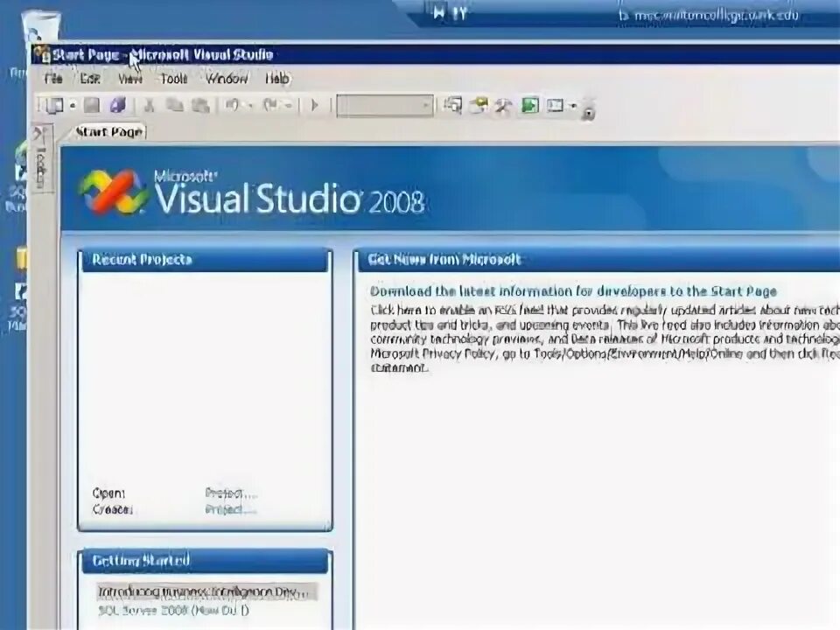840x630 pixels.
Task: Click the Open Project... link
Action: click(x=231, y=493)
